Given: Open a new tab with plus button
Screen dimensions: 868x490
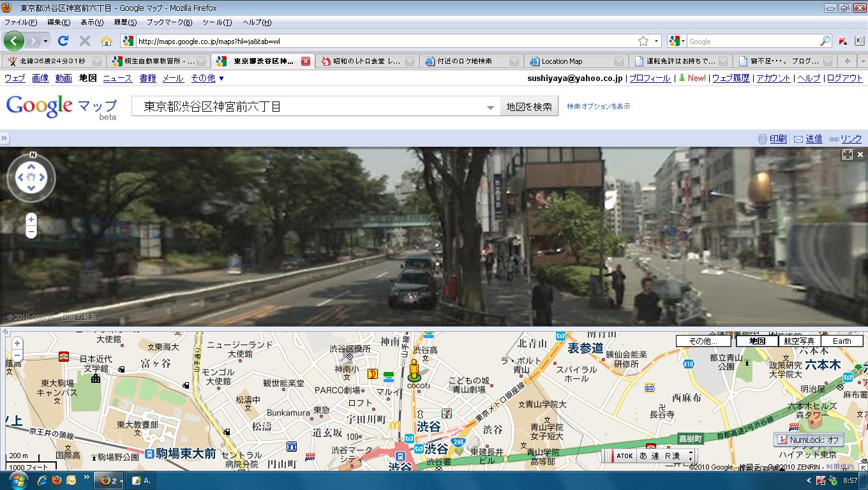Looking at the screenshot, I should coord(847,61).
